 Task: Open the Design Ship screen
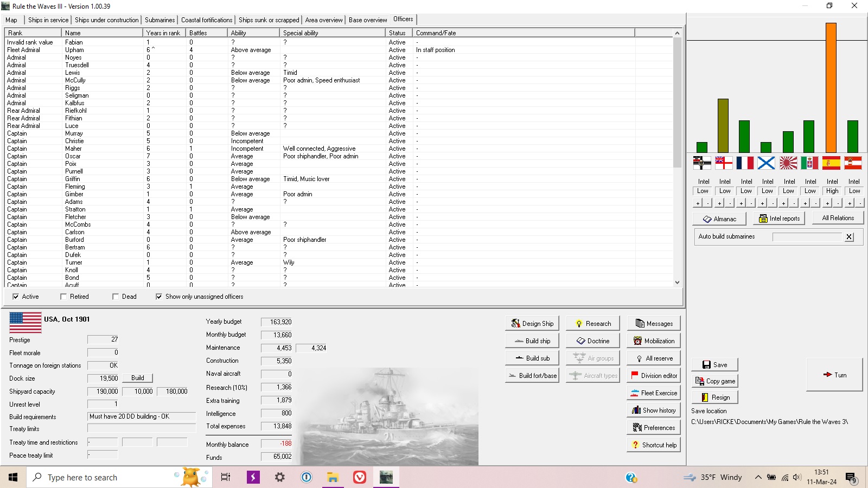(x=532, y=324)
